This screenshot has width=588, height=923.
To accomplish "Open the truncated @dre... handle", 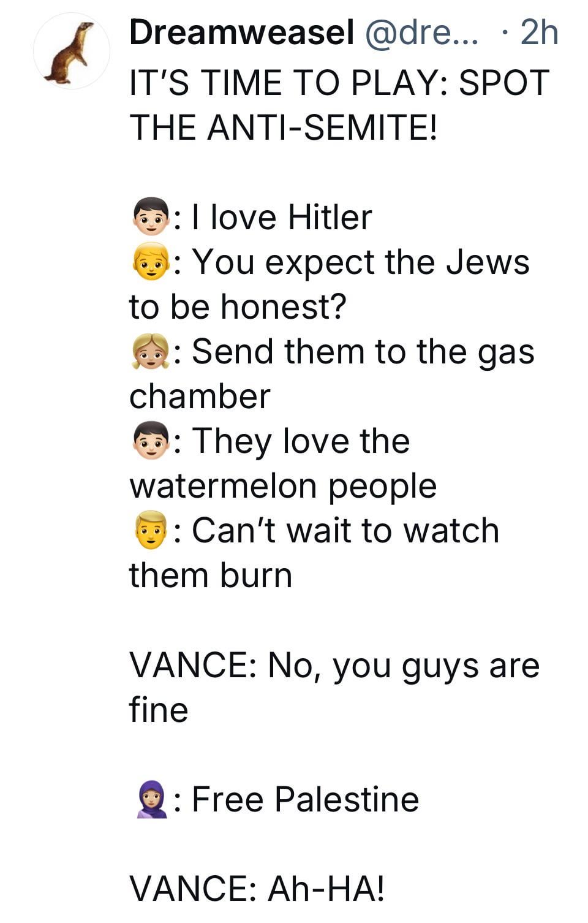I will pos(422,32).
